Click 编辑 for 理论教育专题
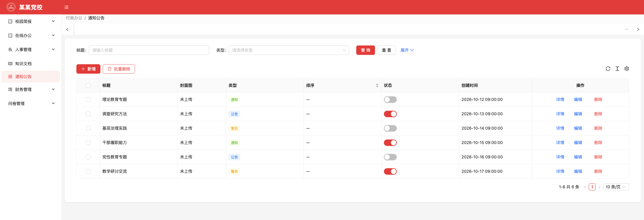Image resolution: width=644 pixels, height=220 pixels. coord(578,99)
